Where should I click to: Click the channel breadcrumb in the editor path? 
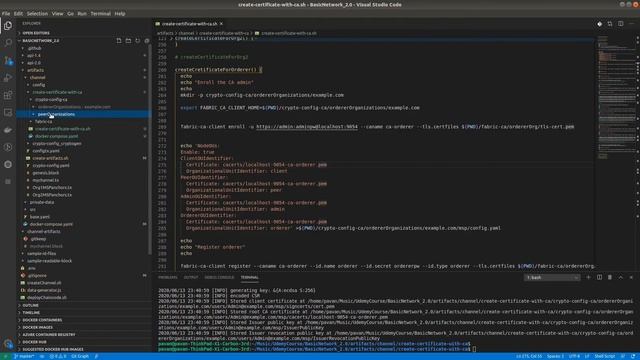[186, 33]
